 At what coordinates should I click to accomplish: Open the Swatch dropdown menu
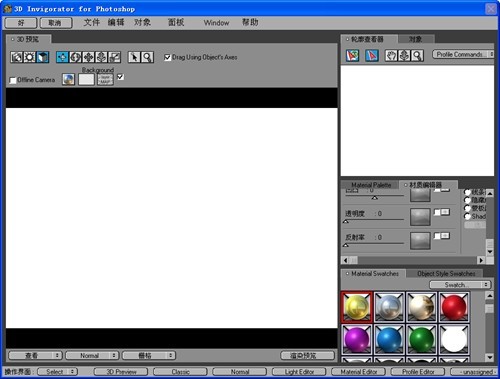460,285
